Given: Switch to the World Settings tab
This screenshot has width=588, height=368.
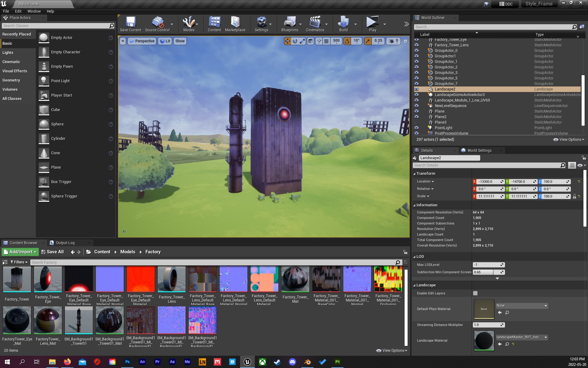Looking at the screenshot, I should point(479,150).
